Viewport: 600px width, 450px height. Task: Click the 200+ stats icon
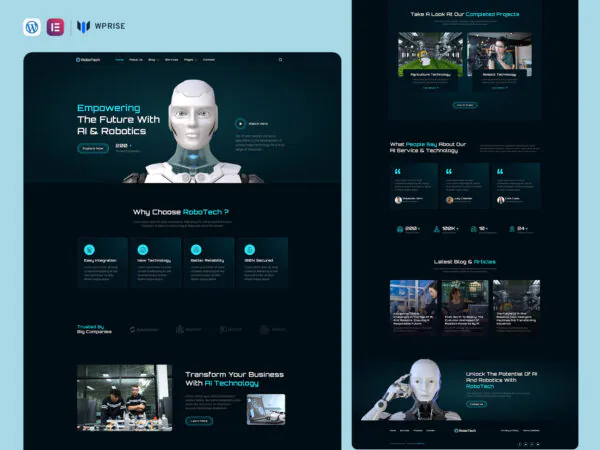point(400,229)
